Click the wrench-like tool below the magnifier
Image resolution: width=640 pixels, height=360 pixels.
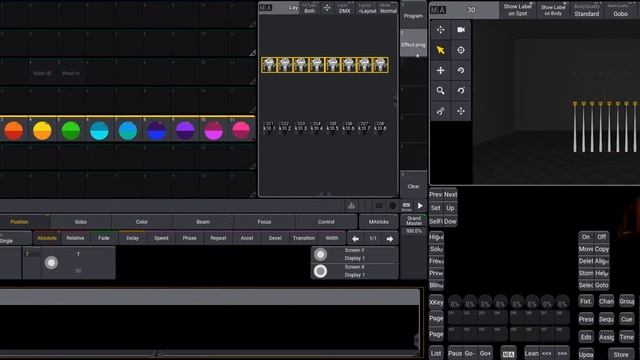[x=440, y=111]
